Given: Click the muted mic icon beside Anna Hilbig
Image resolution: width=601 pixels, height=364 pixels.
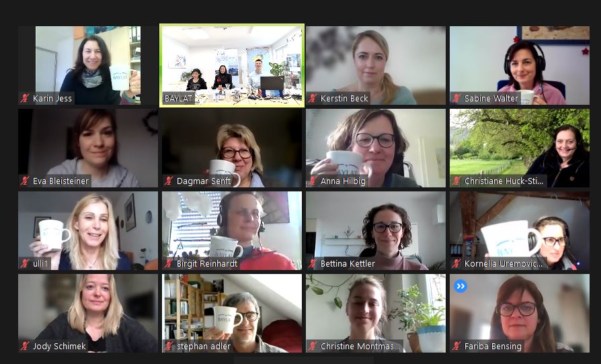Looking at the screenshot, I should [x=313, y=181].
